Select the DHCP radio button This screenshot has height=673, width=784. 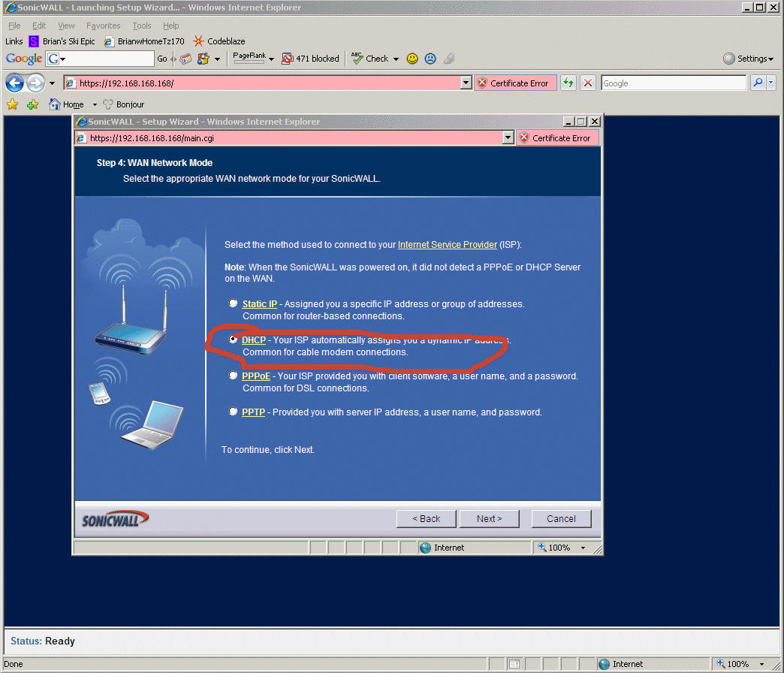(x=233, y=339)
